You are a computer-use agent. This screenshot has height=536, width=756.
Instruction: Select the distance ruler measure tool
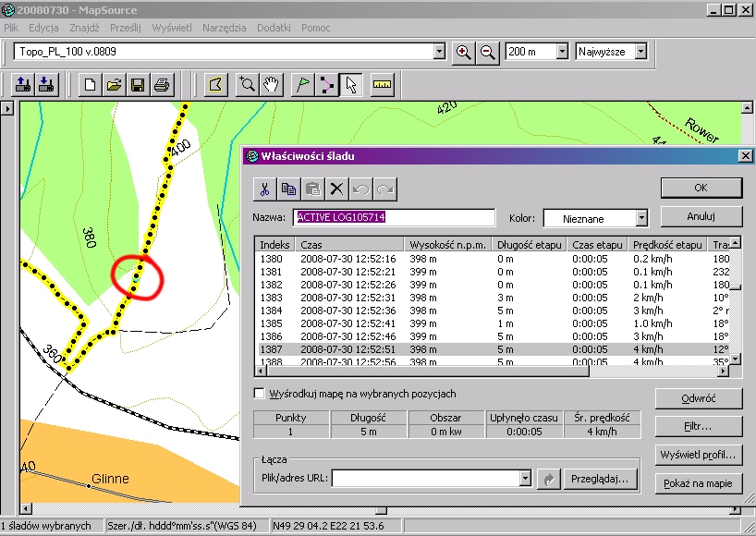(x=382, y=85)
